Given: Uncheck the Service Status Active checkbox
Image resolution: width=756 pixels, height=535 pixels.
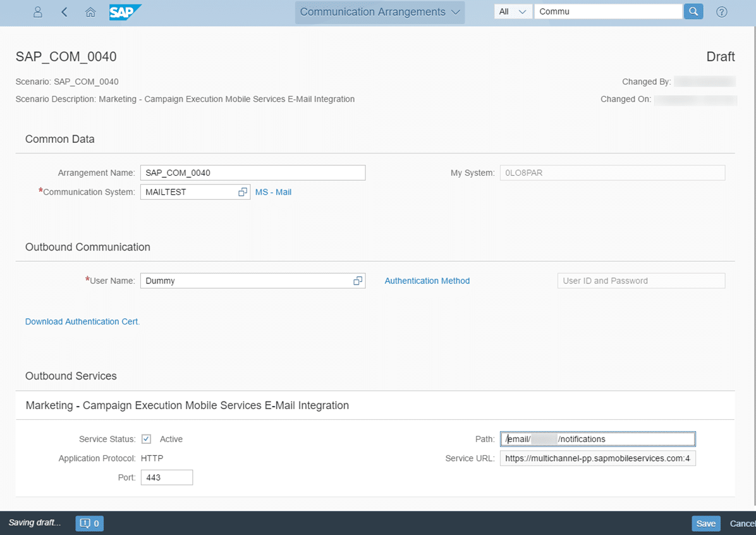Looking at the screenshot, I should click(x=146, y=439).
